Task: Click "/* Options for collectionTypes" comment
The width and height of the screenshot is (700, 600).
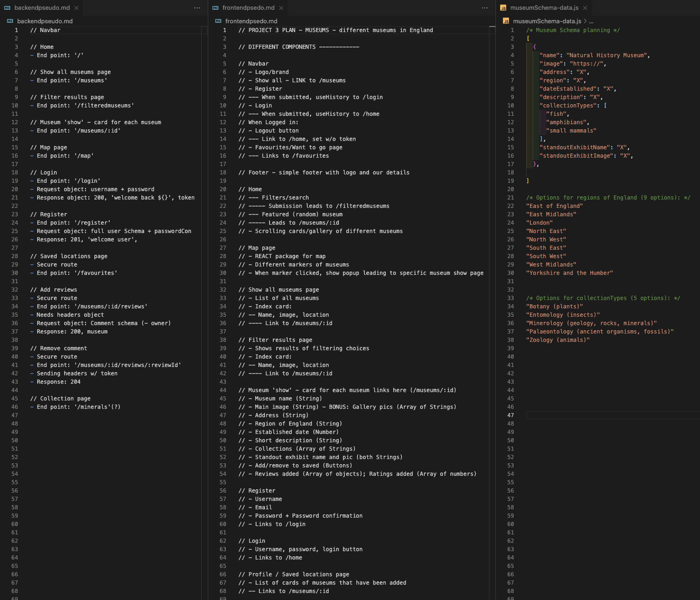Action: 603,298
